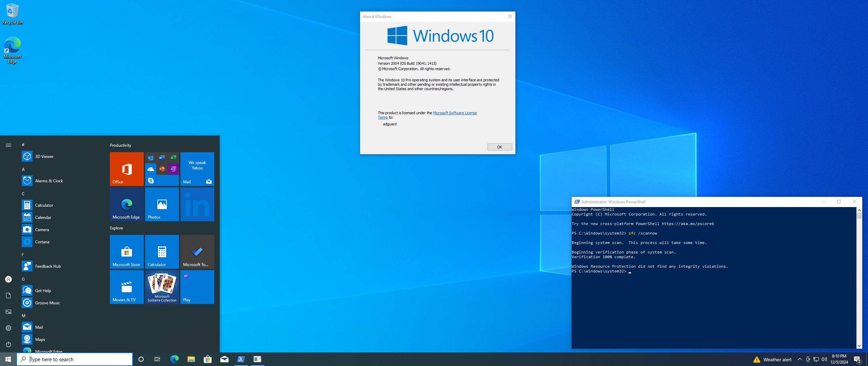The width and height of the screenshot is (868, 366).
Task: Open File Explorer from the taskbar
Action: [191, 359]
